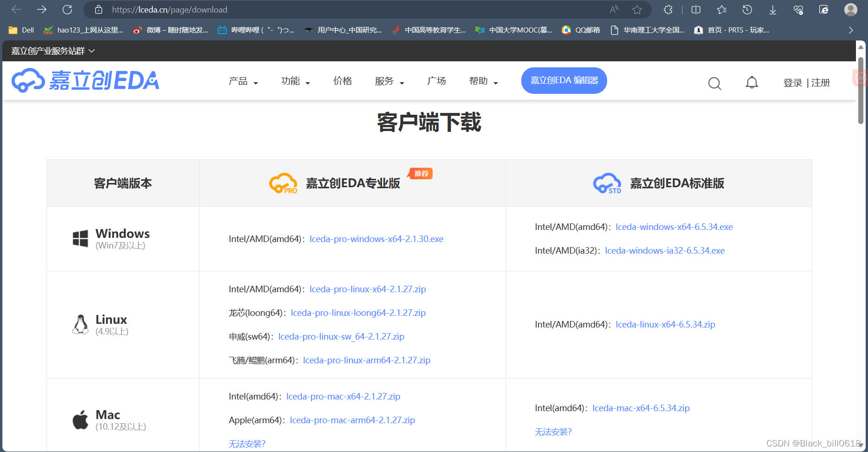
Task: Download lceda-pro-linux-arm64-2.1.27.zip
Action: click(367, 360)
